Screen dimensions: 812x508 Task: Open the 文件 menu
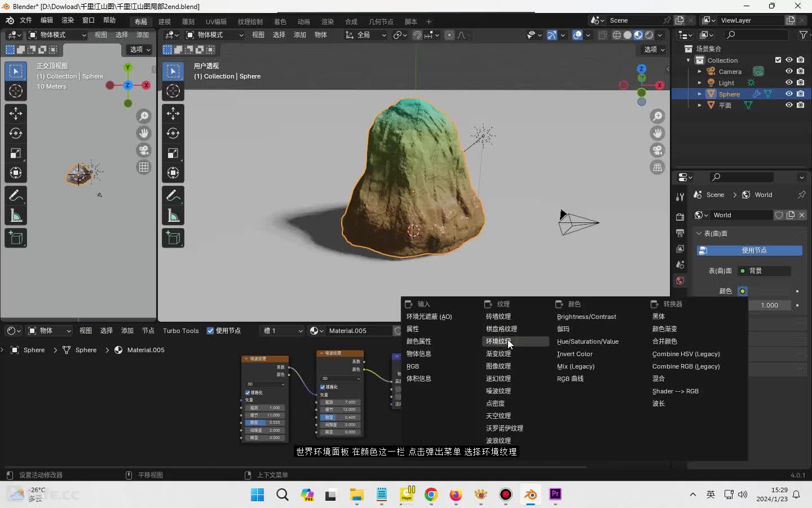(26, 20)
